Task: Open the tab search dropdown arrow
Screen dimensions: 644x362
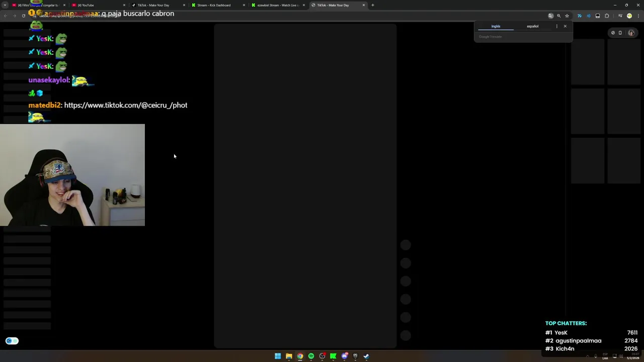Action: (x=5, y=5)
